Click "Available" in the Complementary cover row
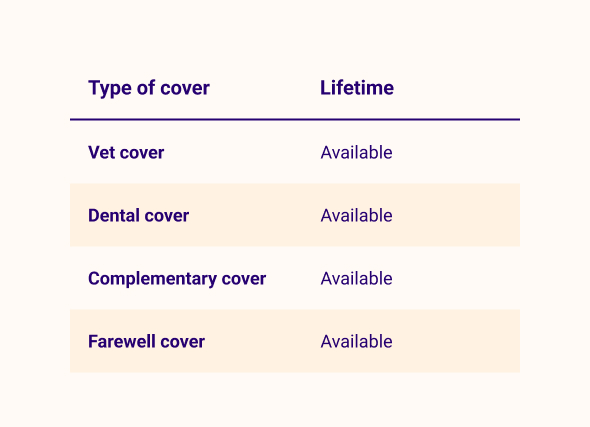The width and height of the screenshot is (590, 427). coord(356,279)
